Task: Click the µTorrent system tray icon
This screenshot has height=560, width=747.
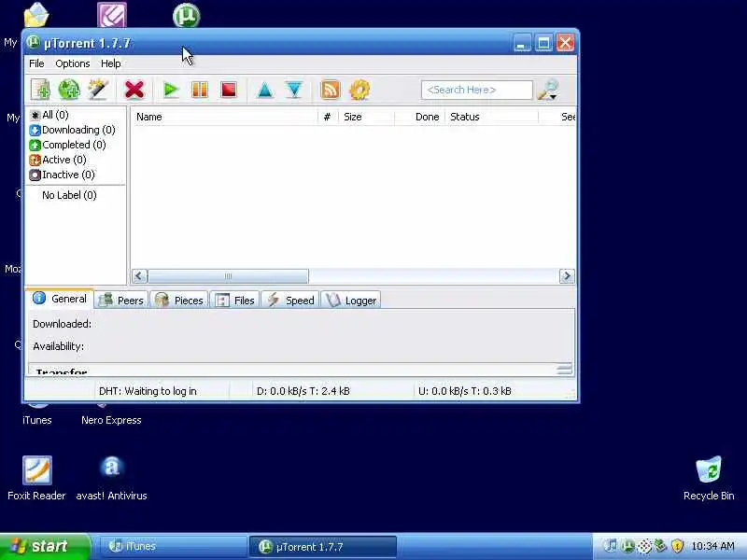Action: click(627, 546)
